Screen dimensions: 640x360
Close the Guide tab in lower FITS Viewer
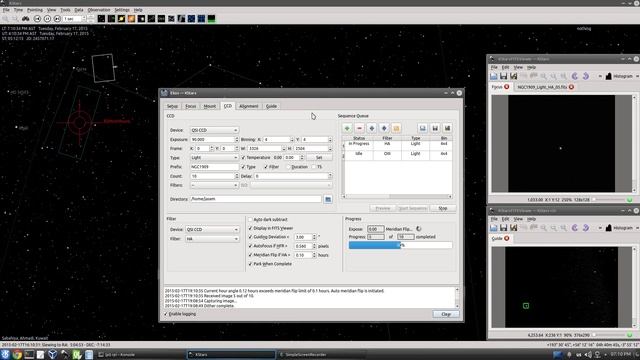(507, 238)
